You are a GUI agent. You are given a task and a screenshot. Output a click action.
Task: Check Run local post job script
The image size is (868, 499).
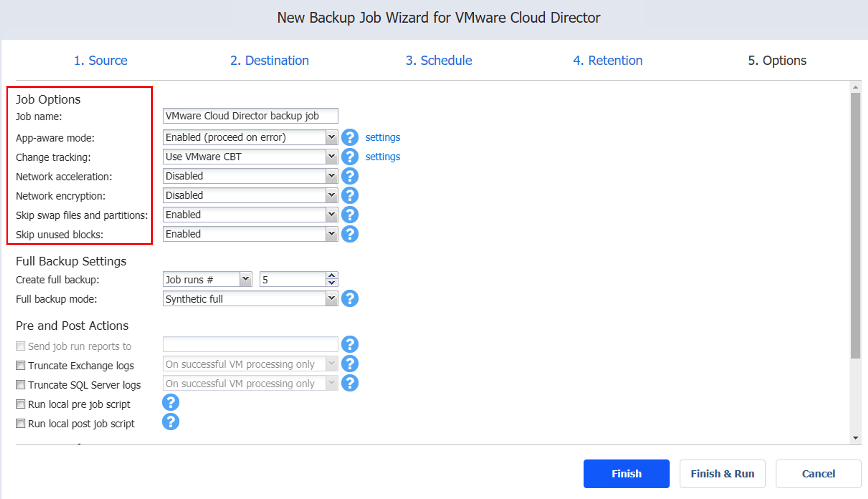pyautogui.click(x=20, y=423)
